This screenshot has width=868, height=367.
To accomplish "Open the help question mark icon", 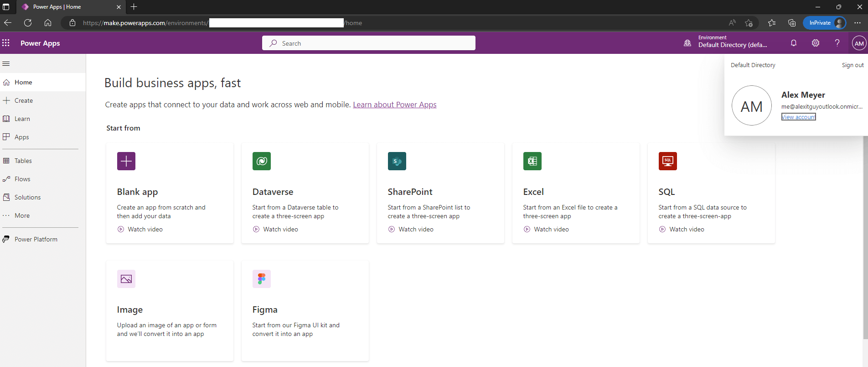I will click(837, 43).
